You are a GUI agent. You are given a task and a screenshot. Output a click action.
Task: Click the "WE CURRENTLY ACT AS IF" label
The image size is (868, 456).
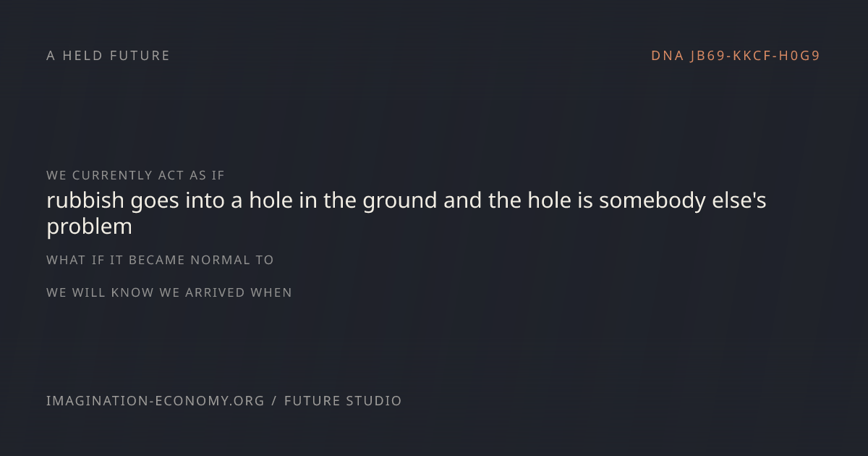[135, 175]
